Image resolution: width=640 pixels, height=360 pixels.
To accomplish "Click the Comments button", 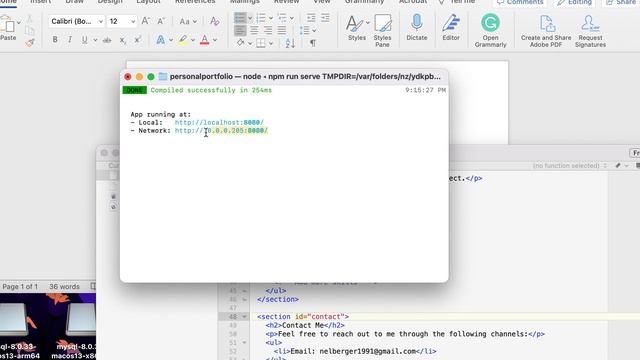I will [520, 2].
